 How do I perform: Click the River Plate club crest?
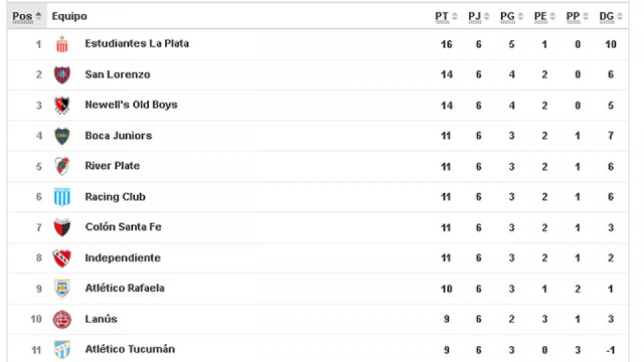click(x=62, y=166)
